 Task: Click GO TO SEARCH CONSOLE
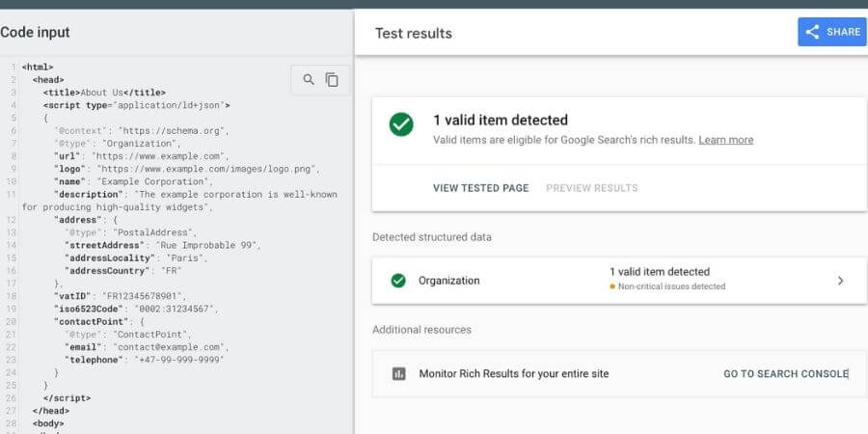(x=786, y=373)
